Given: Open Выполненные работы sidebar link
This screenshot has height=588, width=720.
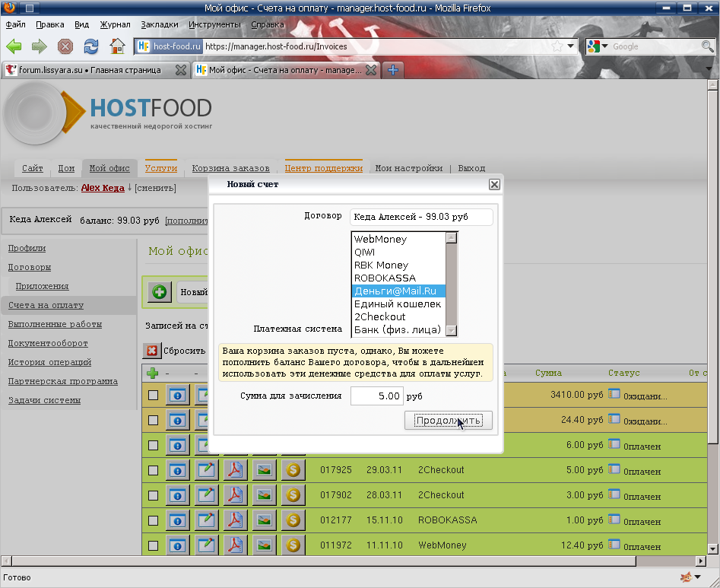Looking at the screenshot, I should pos(55,324).
